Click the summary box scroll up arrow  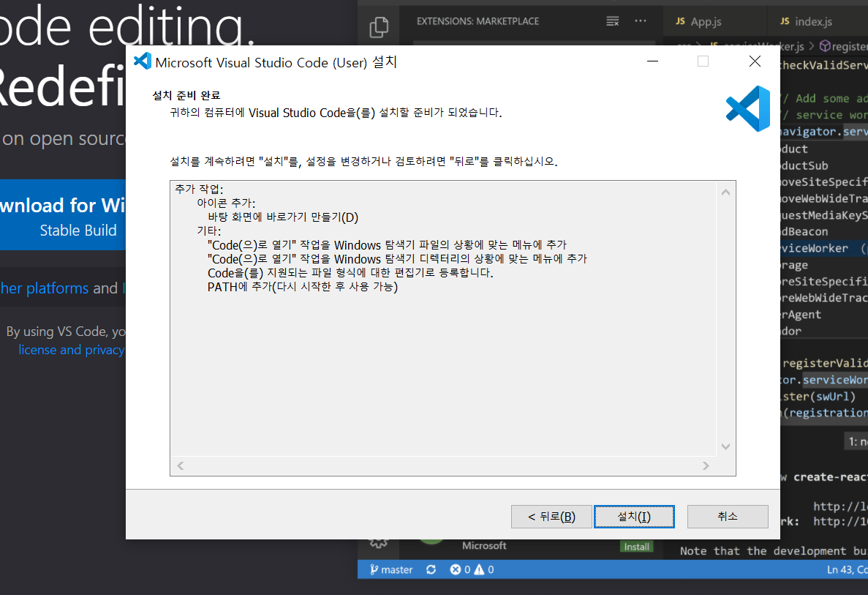725,192
